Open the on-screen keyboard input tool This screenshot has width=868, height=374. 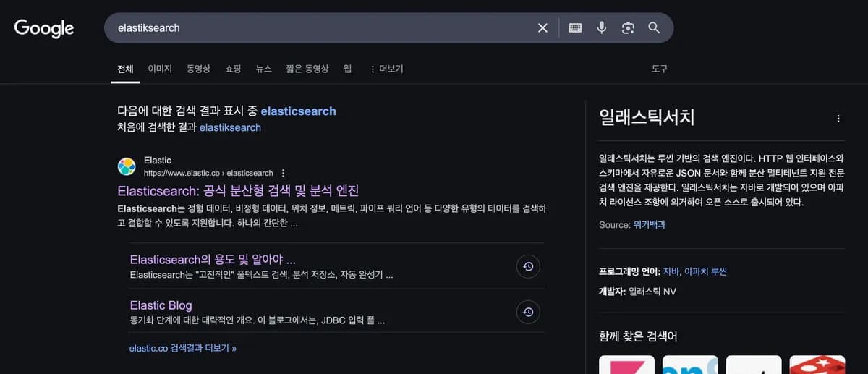tap(575, 27)
